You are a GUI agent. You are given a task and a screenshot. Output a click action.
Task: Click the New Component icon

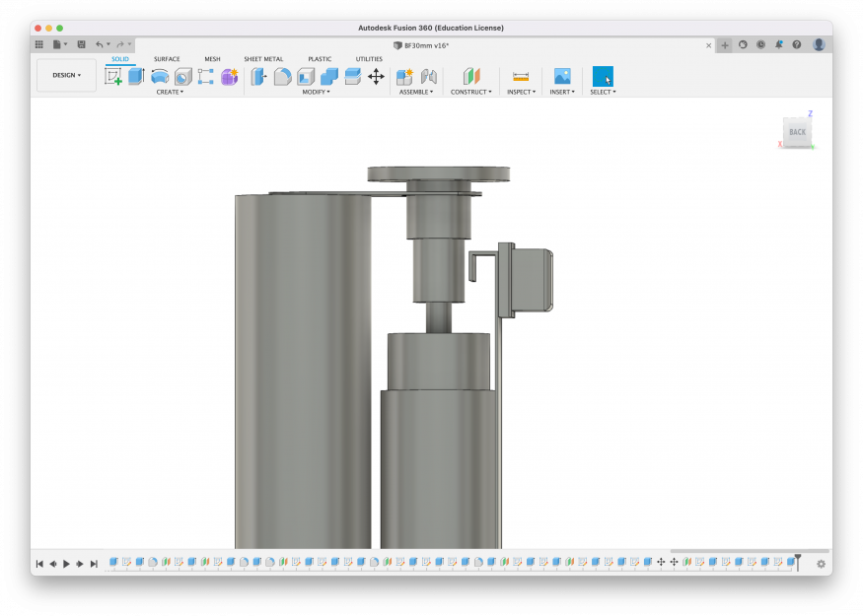point(404,76)
